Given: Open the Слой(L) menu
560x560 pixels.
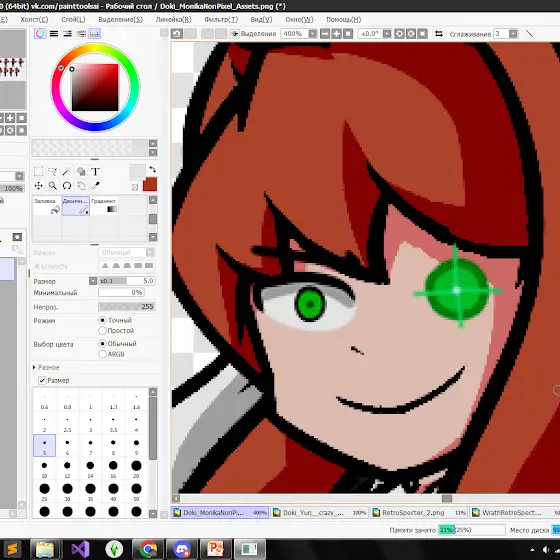Looking at the screenshot, I should coord(73,19).
